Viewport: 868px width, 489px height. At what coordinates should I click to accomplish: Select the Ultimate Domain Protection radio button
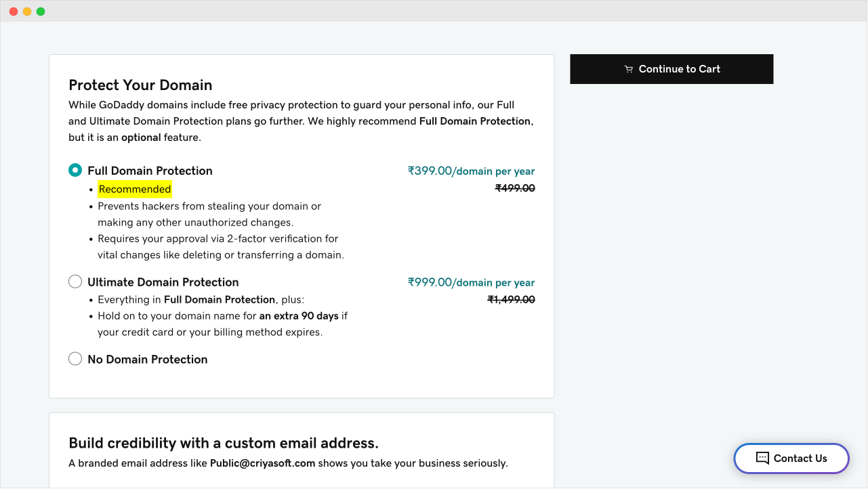click(x=75, y=282)
